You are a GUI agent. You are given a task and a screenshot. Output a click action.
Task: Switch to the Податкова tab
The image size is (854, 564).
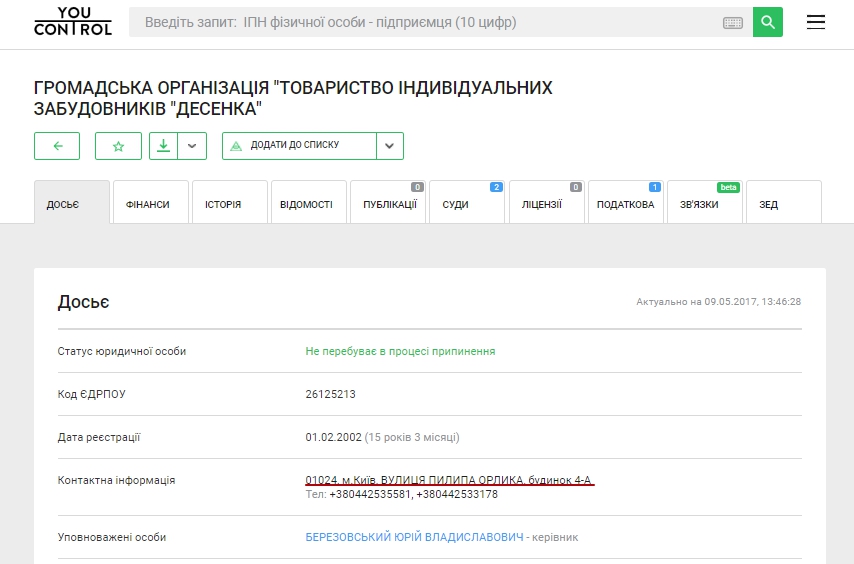click(625, 204)
